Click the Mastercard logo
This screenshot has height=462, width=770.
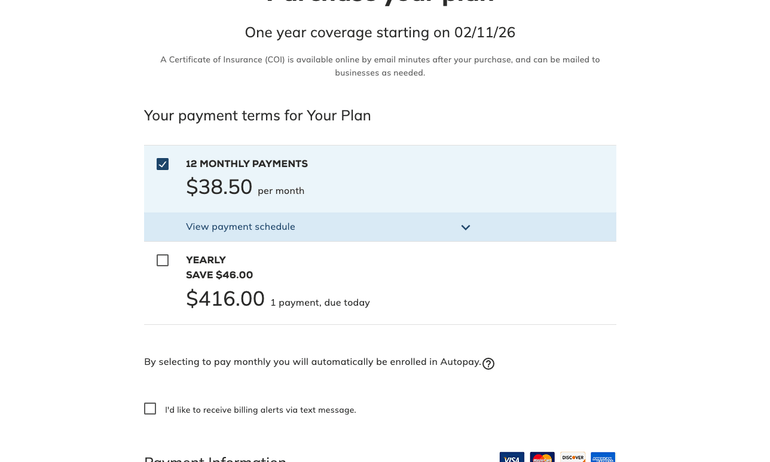(542, 457)
